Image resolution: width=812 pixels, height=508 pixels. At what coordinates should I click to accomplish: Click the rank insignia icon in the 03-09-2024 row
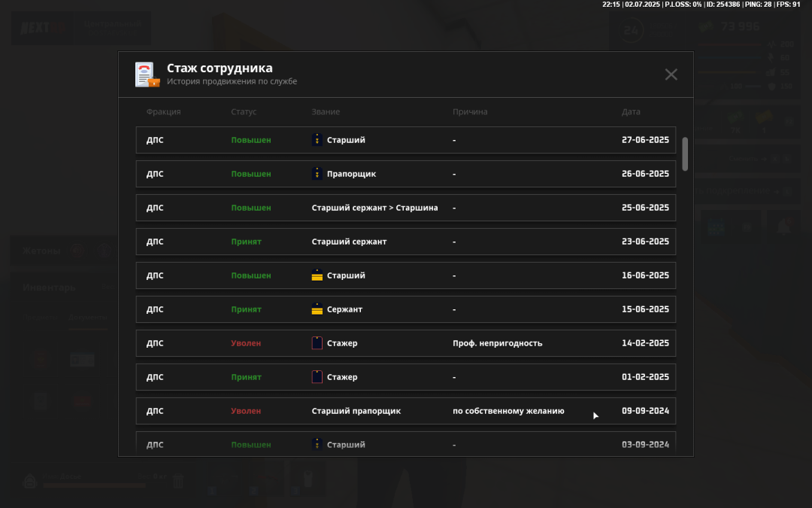(x=317, y=444)
